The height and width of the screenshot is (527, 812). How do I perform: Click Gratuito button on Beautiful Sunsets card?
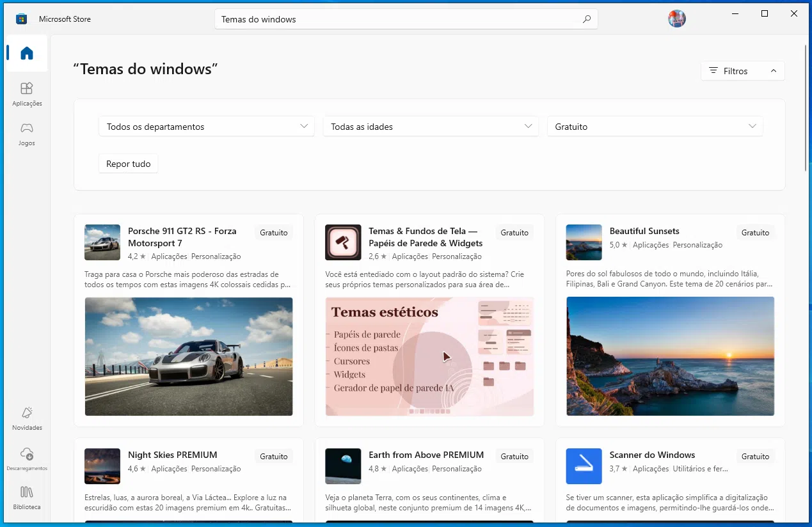tap(756, 233)
